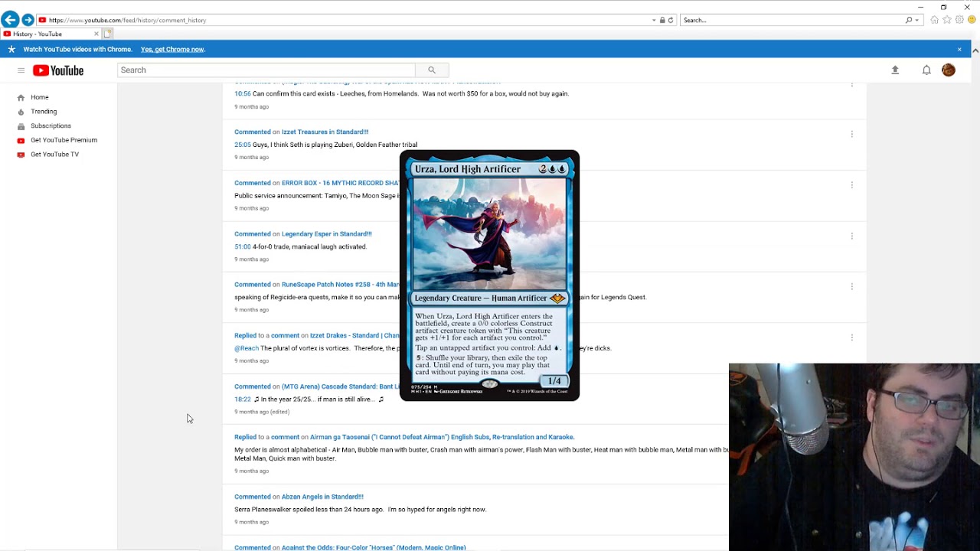Open 'RuneScape Patch Notes #258' video link
The width and height of the screenshot is (980, 551).
tap(341, 285)
